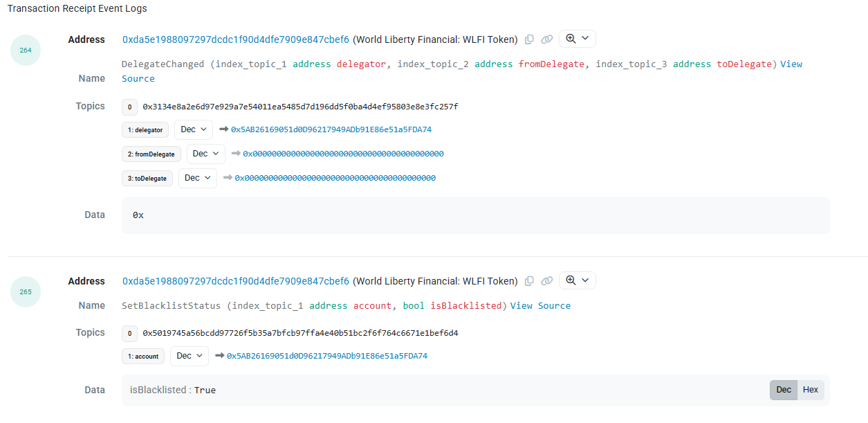Open the WLFI Token address link in log 264
This screenshot has width=868, height=423.
(x=236, y=39)
